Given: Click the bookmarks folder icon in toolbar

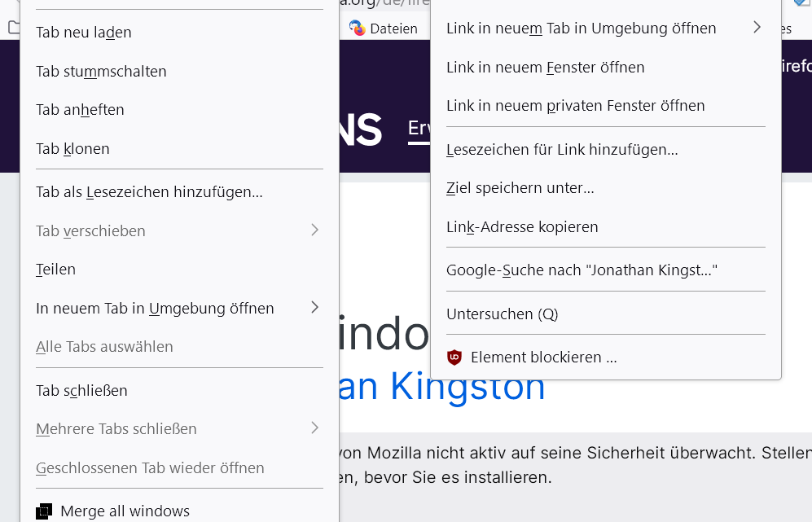Looking at the screenshot, I should [x=13, y=28].
